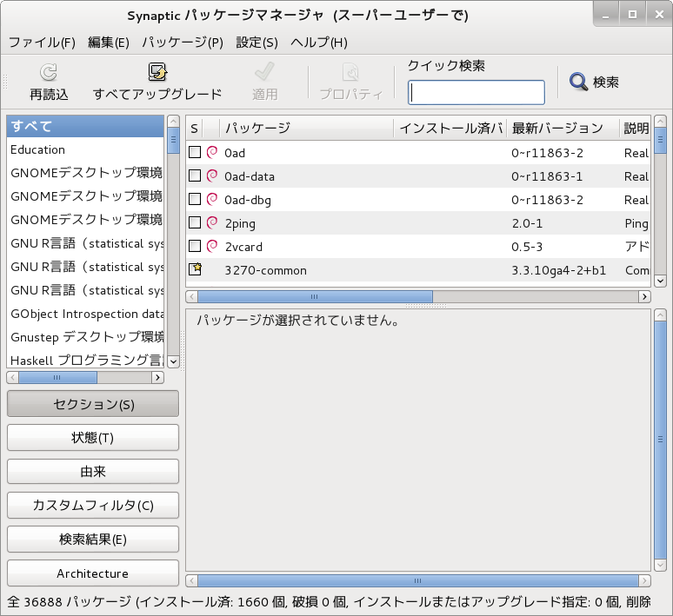
Task: Click the 検索結果(E) button
Action: (93, 540)
